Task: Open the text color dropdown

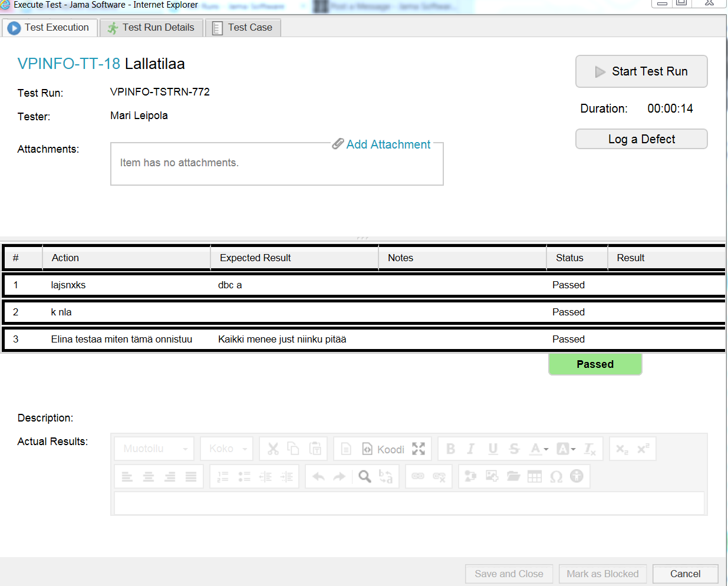Action: 539,449
